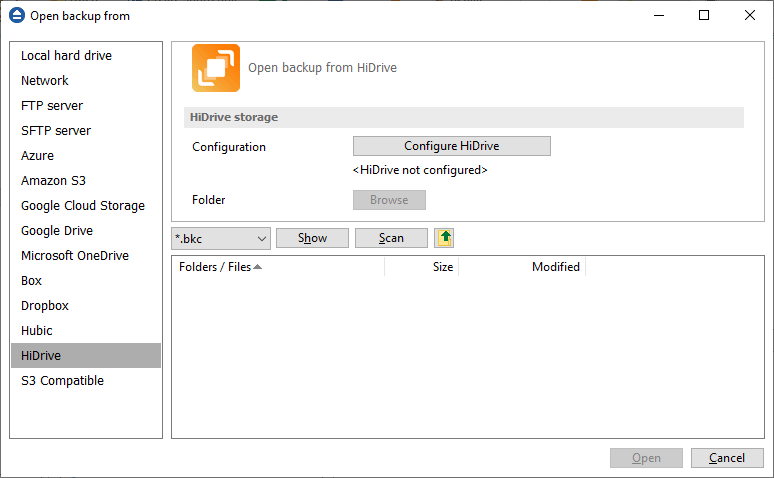This screenshot has width=774, height=478.
Task: Click the Configure HiDrive button
Action: (452, 146)
